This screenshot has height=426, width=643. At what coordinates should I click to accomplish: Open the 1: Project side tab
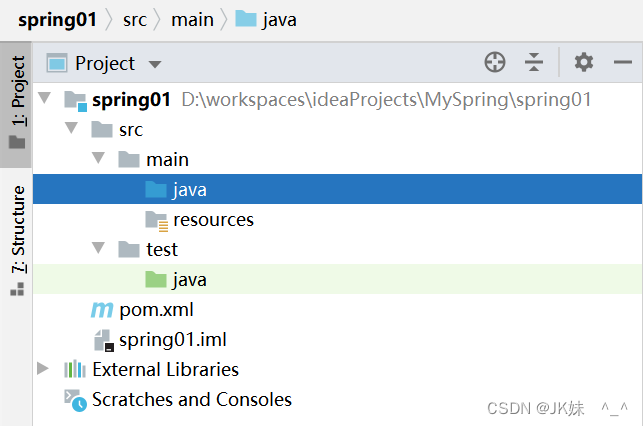(16, 104)
